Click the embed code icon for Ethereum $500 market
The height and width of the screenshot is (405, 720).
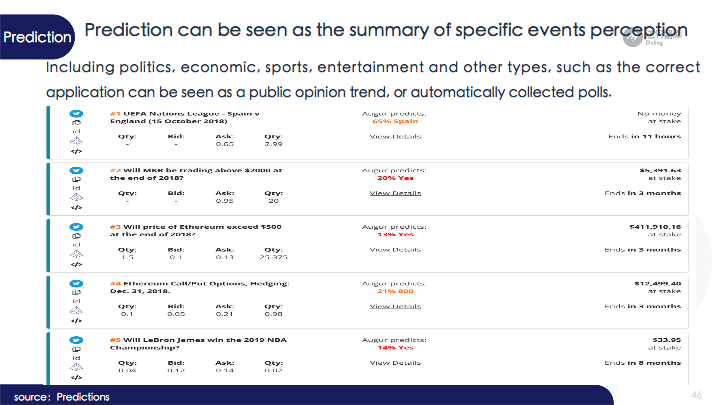tap(76, 264)
